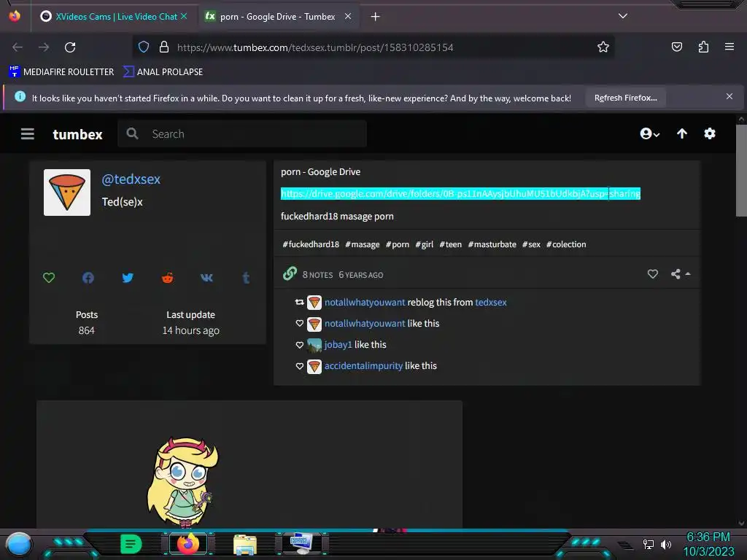Open the File Explorer taskbar icon
The width and height of the screenshot is (747, 560).
245,544
